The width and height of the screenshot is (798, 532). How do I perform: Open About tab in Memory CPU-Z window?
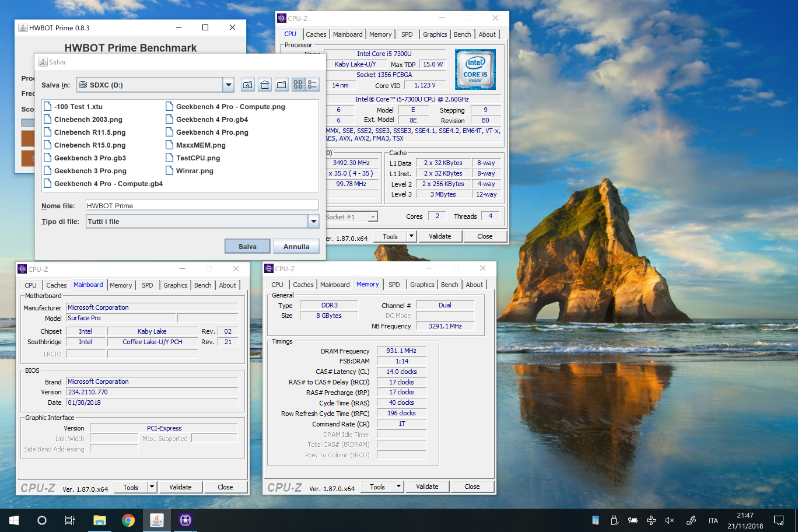pyautogui.click(x=474, y=285)
